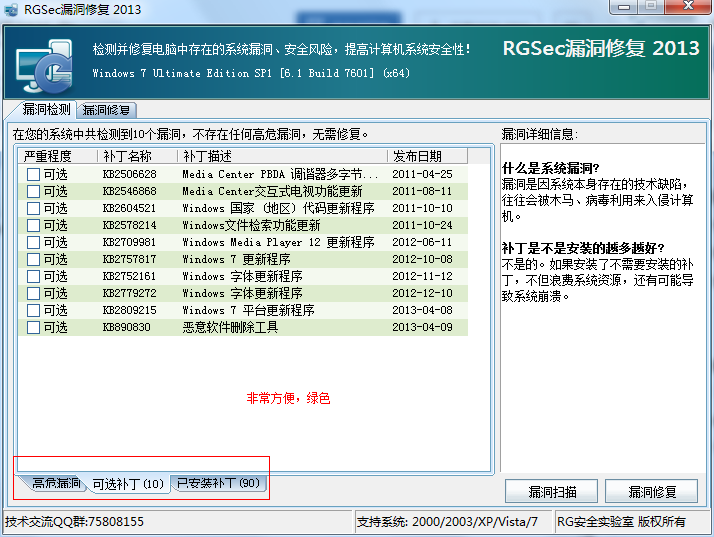Click the 什么是系统漏洞? heading
Screen dimensions: 714x537
(551, 169)
